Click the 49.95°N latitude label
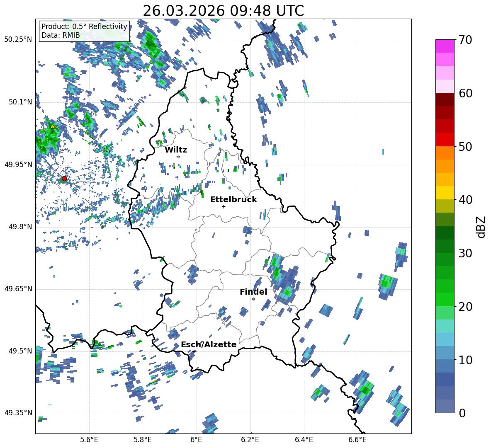The width and height of the screenshot is (491, 448). tap(18, 164)
